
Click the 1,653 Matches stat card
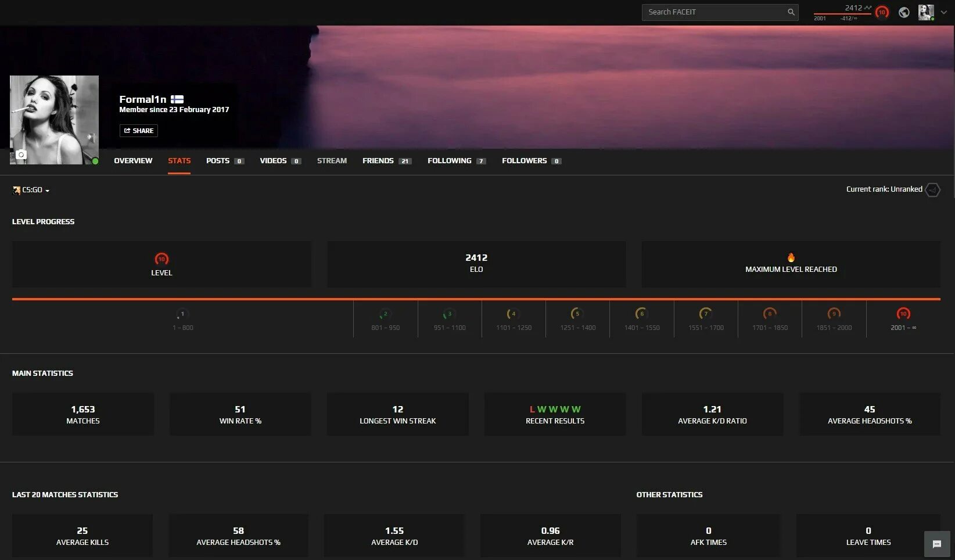[x=83, y=414]
